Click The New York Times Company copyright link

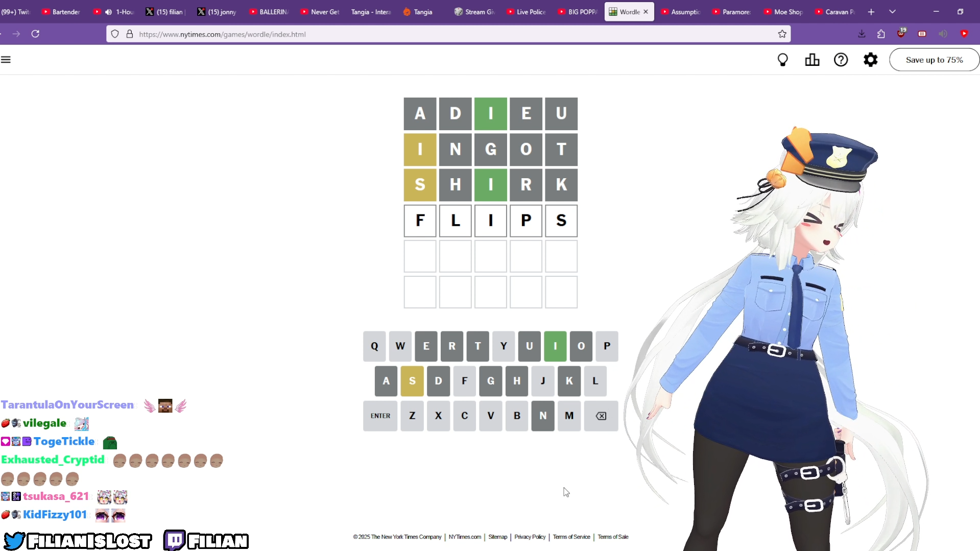click(397, 537)
